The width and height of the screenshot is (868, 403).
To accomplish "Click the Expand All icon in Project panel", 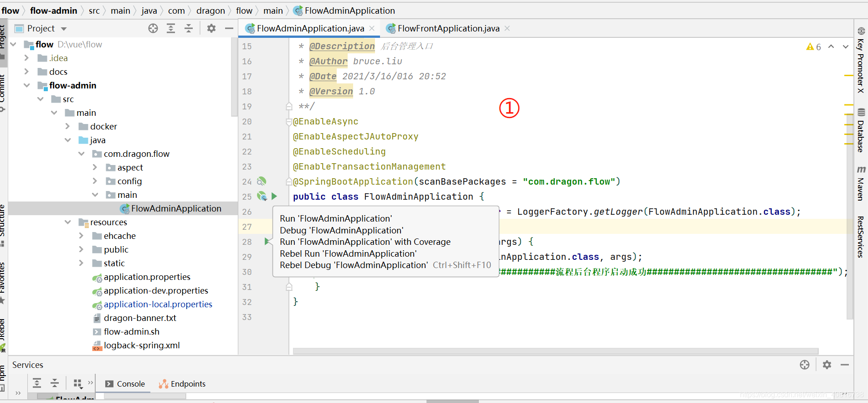I will (x=171, y=28).
